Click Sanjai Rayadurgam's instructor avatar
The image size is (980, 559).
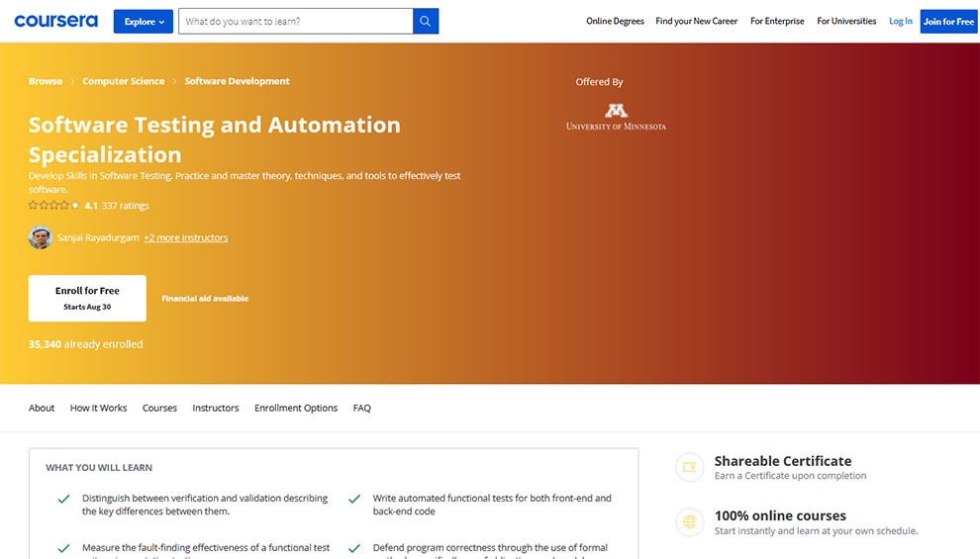[40, 237]
